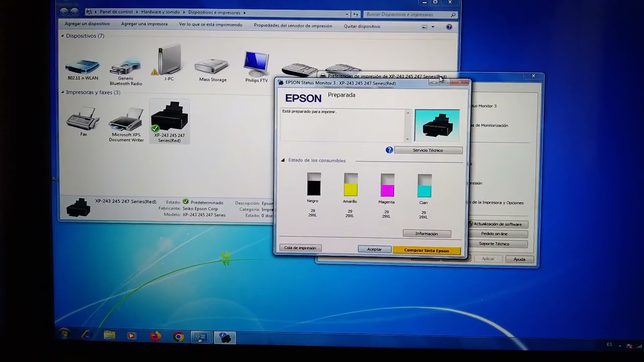Open the view options dropdown arrow
The width and height of the screenshot is (644, 362).
point(433,27)
